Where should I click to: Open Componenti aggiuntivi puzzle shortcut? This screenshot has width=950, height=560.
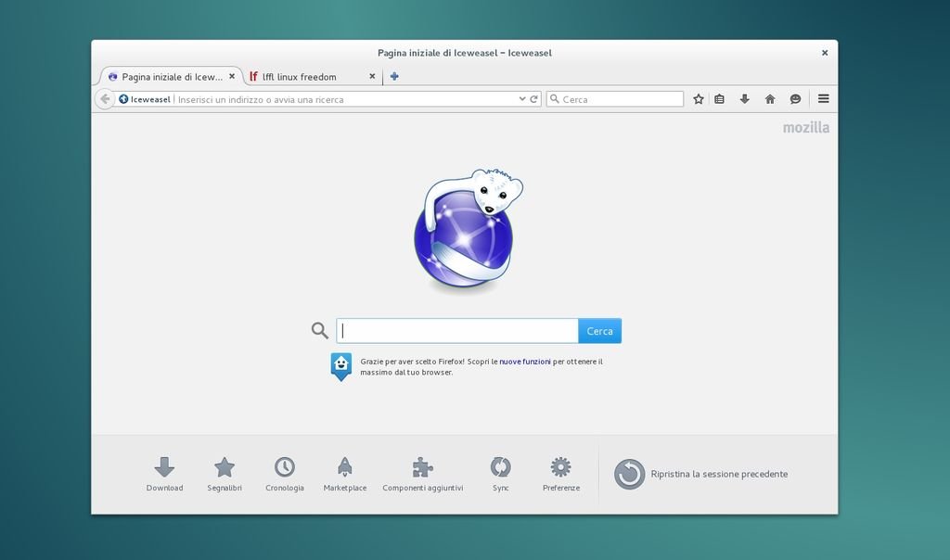423,474
